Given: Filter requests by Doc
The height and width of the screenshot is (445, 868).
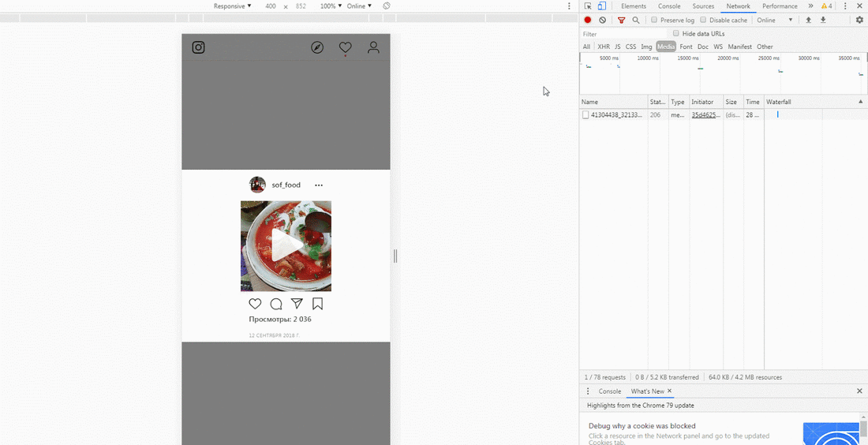Looking at the screenshot, I should coord(703,47).
